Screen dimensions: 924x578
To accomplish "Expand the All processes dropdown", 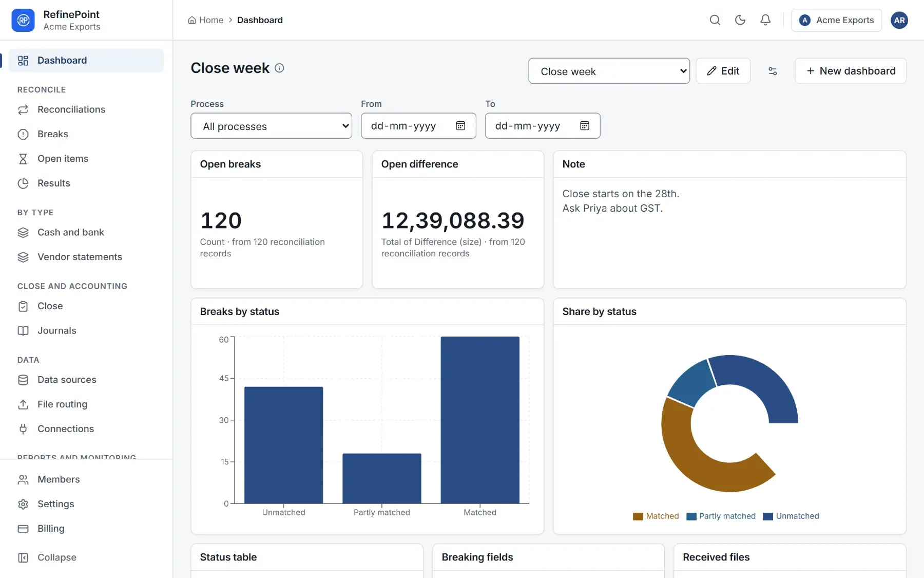I will [x=271, y=126].
